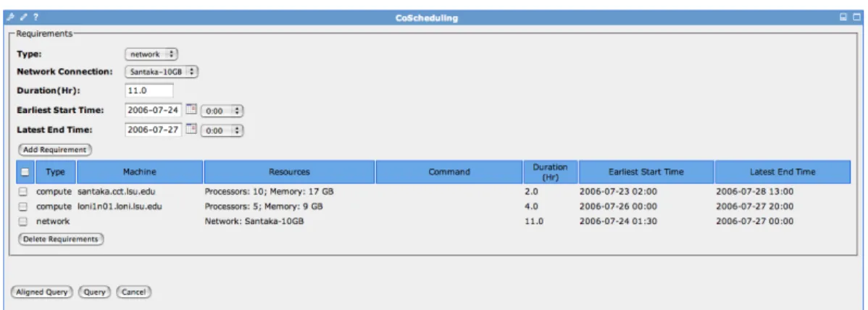Click the Aligned Query button
The height and width of the screenshot is (310, 868).
point(42,292)
